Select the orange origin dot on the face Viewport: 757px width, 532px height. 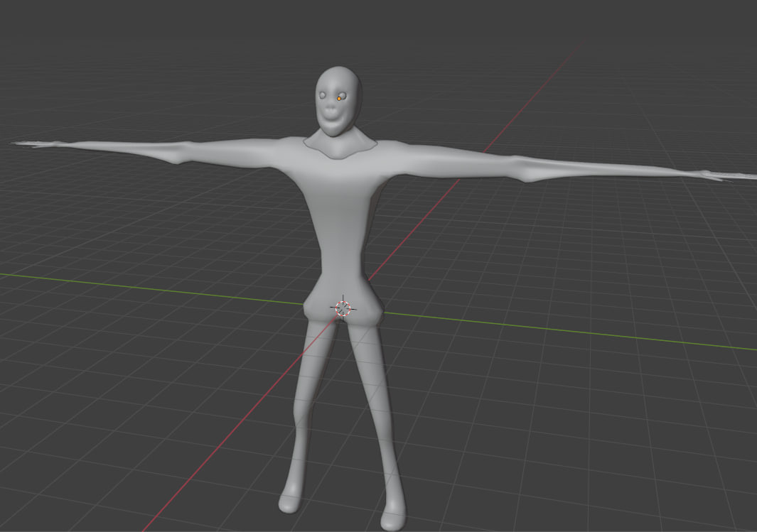point(340,99)
